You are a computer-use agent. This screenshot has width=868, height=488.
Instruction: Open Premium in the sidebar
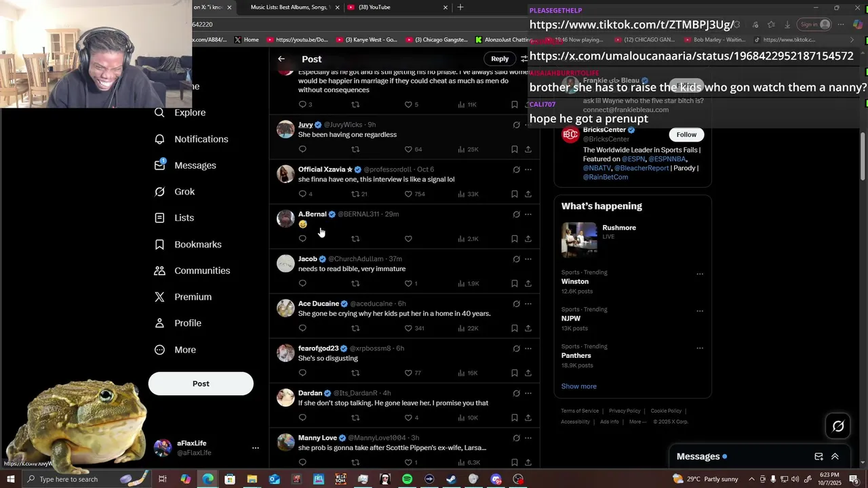coord(183,297)
